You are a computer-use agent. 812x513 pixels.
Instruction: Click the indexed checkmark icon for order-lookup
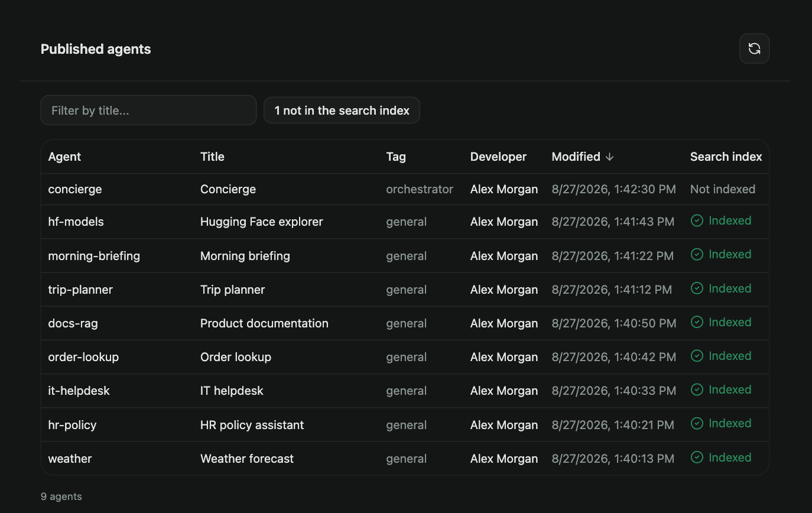[x=697, y=356]
